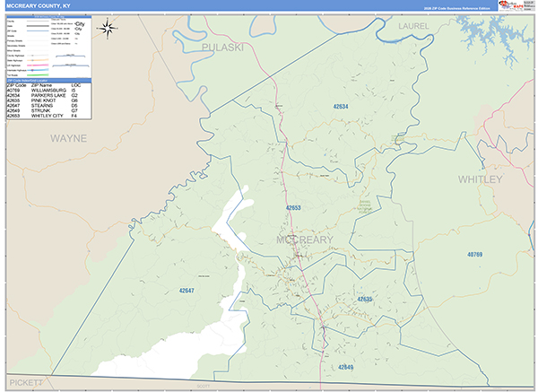Click the PICKETT county label
The width and height of the screenshot is (538, 392).
(26, 382)
